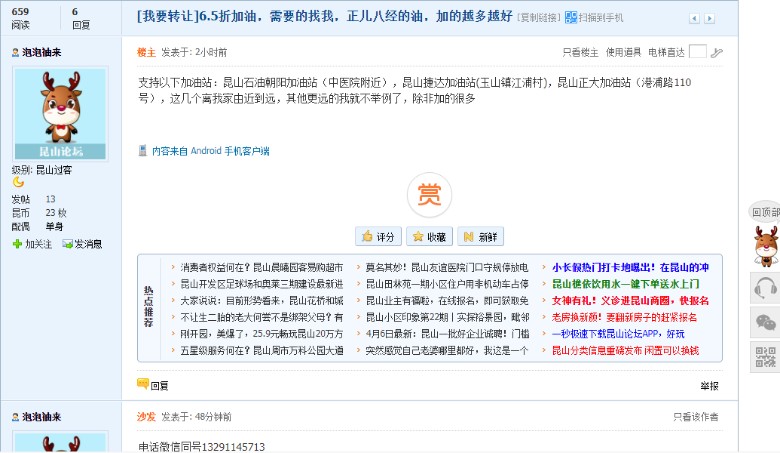The width and height of the screenshot is (780, 453).
Task: Click the orange 赏 reward icon
Action: pyautogui.click(x=428, y=194)
